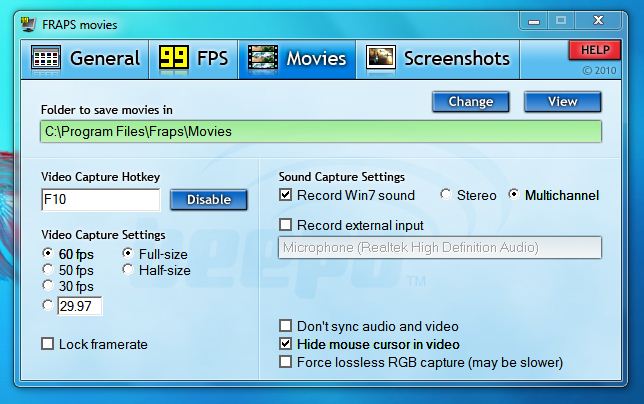This screenshot has width=644, height=404.
Task: Uncheck Record Win7 sound
Action: (347, 195)
